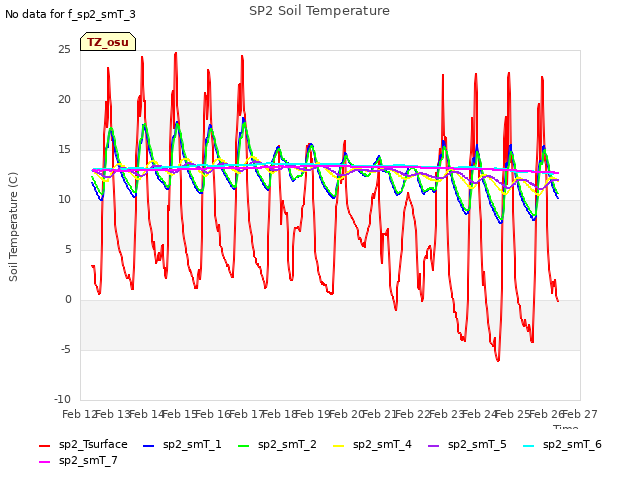Click the Feb 20 x-axis tick label
The height and width of the screenshot is (480, 640).
(347, 414)
